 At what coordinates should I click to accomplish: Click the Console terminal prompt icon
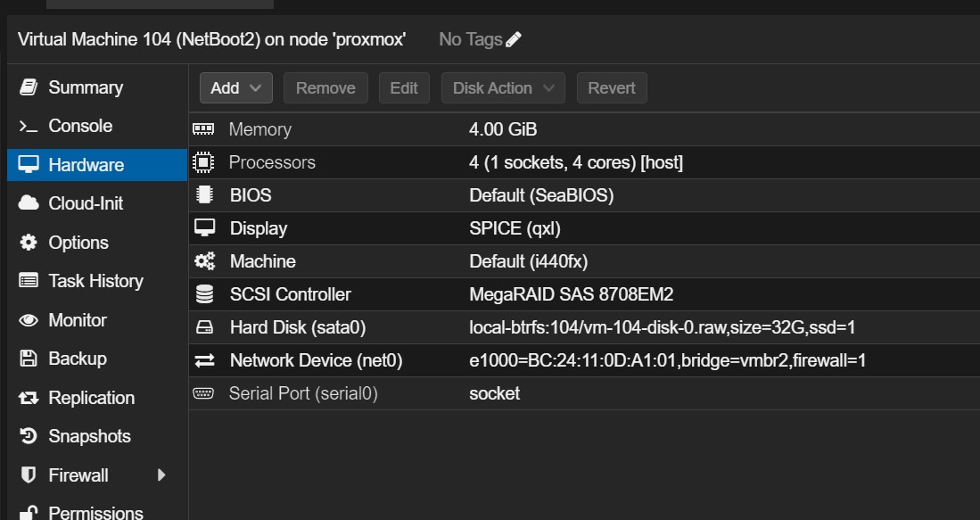29,127
